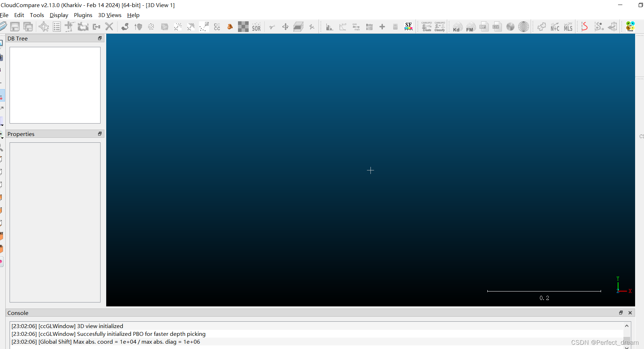
Task: Click the 3D TRAIN colored circles icon
Action: [x=631, y=27]
